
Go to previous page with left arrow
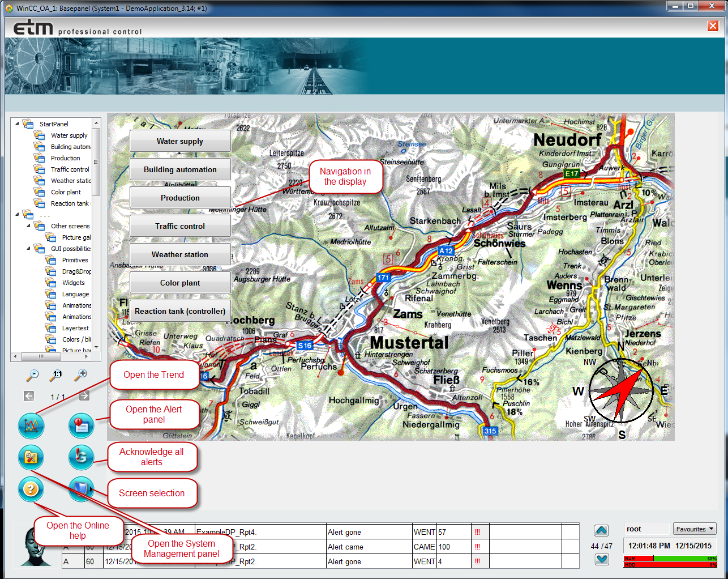[29, 396]
